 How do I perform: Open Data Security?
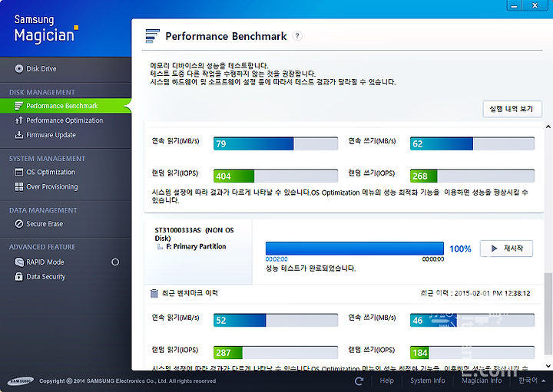pyautogui.click(x=46, y=276)
